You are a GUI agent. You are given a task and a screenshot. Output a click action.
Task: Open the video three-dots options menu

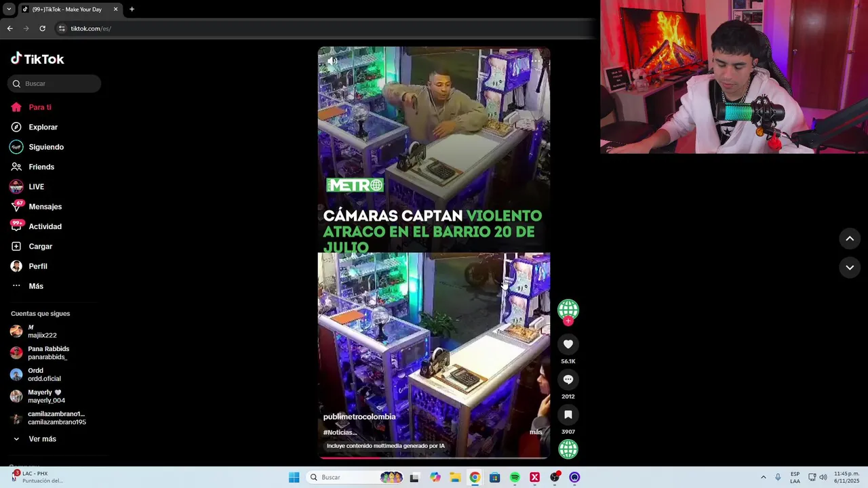[536, 61]
